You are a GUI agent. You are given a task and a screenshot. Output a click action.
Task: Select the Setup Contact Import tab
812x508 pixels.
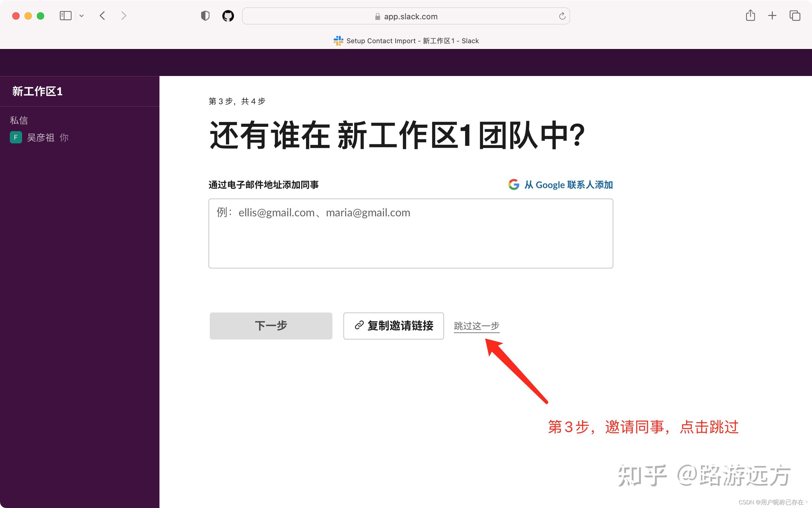tap(405, 41)
